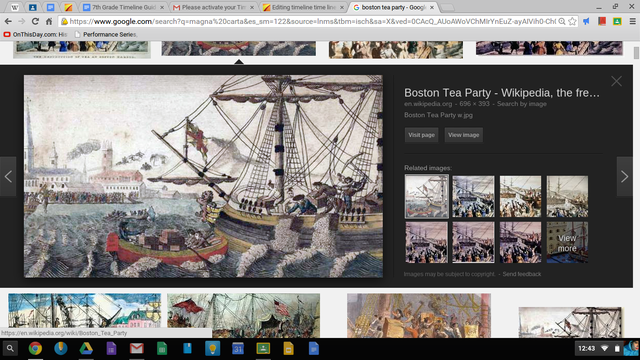
Task: Select the third related image in top row
Action: tap(520, 196)
